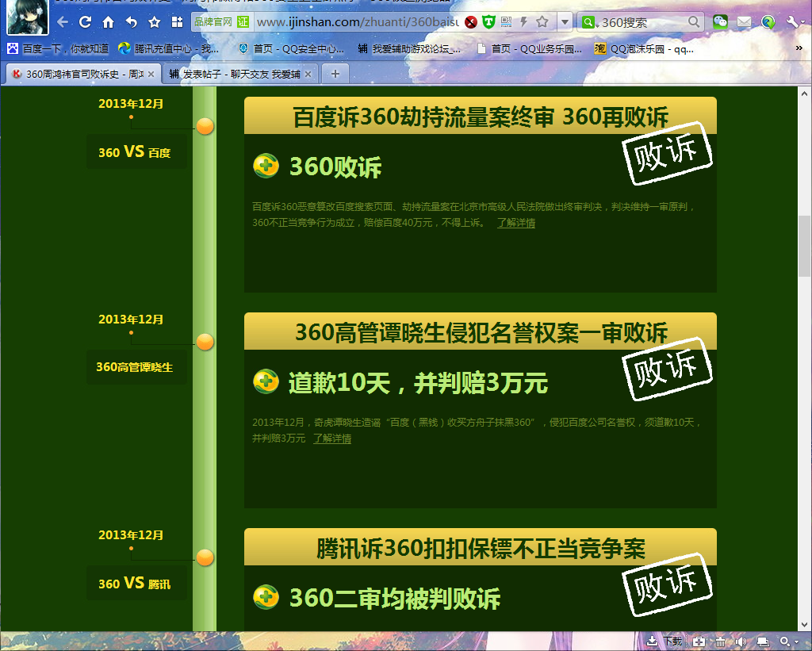Open the first-aid browser repair icon
This screenshot has height=651, width=812.
coord(699,641)
